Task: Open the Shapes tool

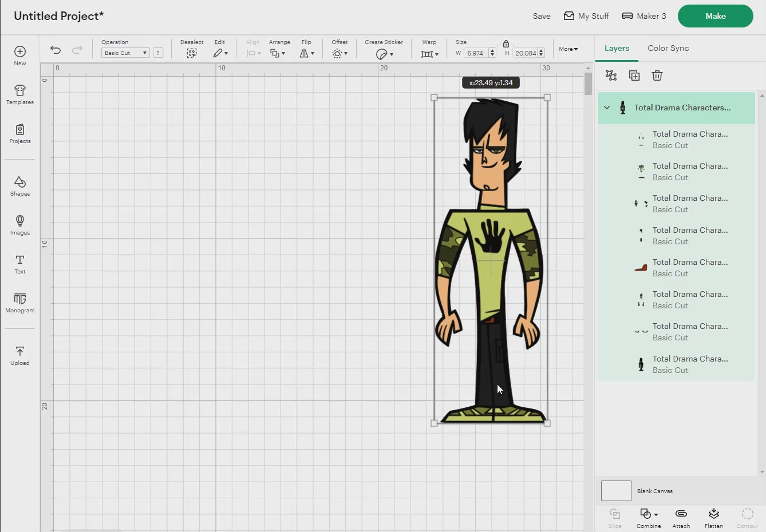Action: point(20,186)
